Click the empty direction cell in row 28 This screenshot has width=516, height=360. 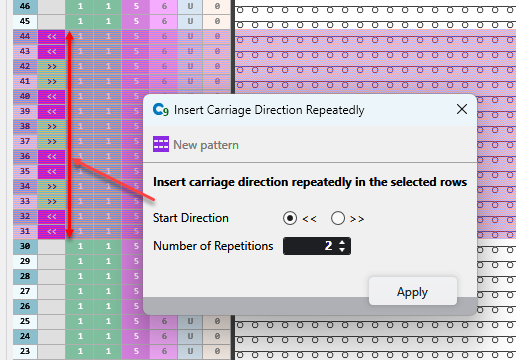coord(51,277)
